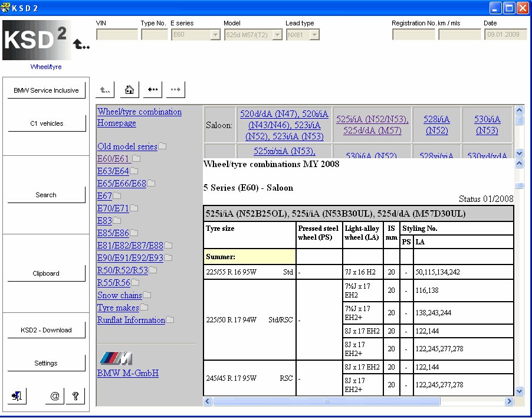
Task: Click the Date field
Action: tap(505, 35)
